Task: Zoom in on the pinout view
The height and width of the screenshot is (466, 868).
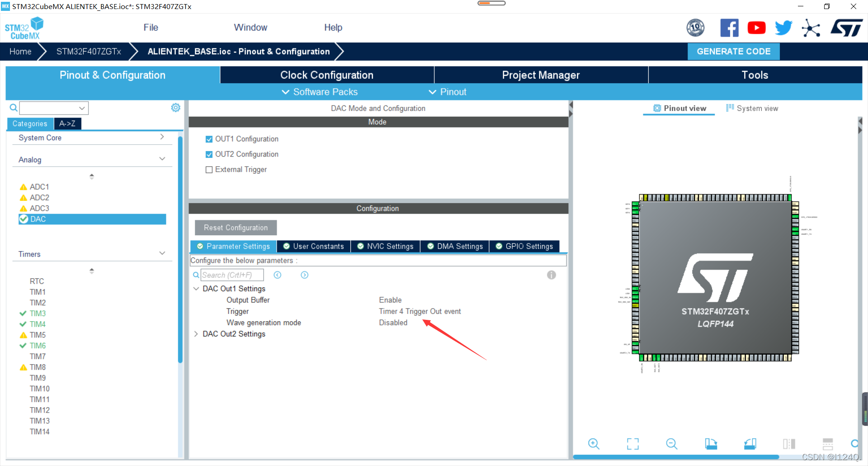Action: 594,444
